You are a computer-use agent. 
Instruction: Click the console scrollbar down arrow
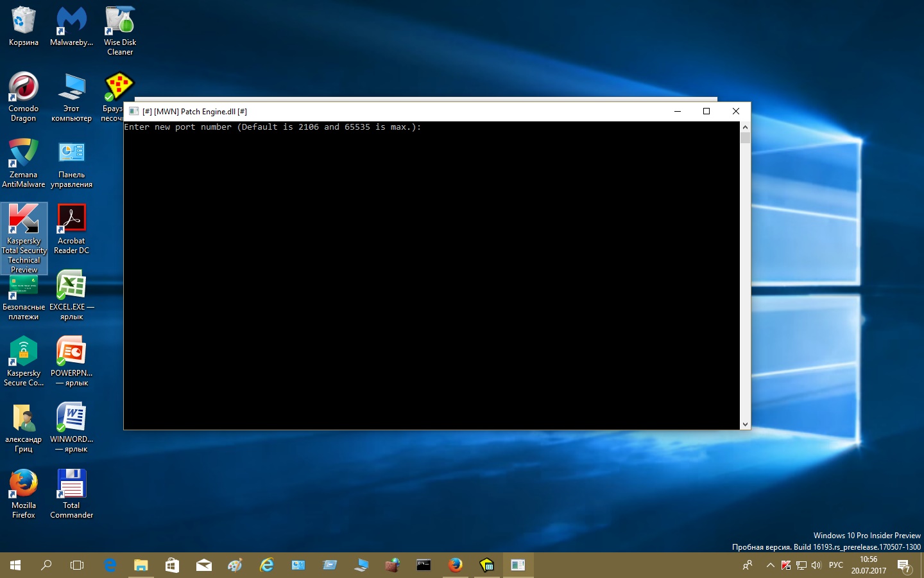745,424
